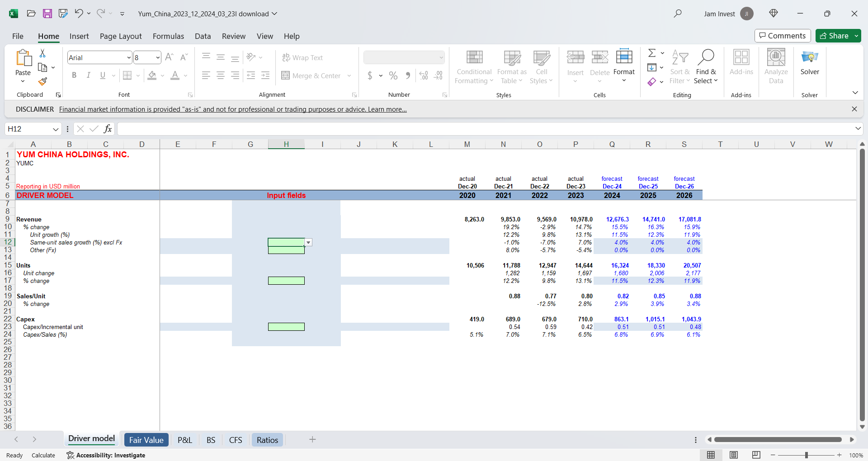The height and width of the screenshot is (461, 868).
Task: Apply fill color bucket
Action: click(152, 75)
